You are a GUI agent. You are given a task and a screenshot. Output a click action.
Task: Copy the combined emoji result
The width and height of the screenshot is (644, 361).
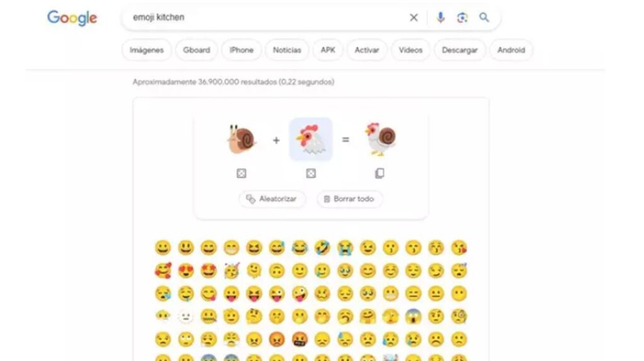(380, 173)
